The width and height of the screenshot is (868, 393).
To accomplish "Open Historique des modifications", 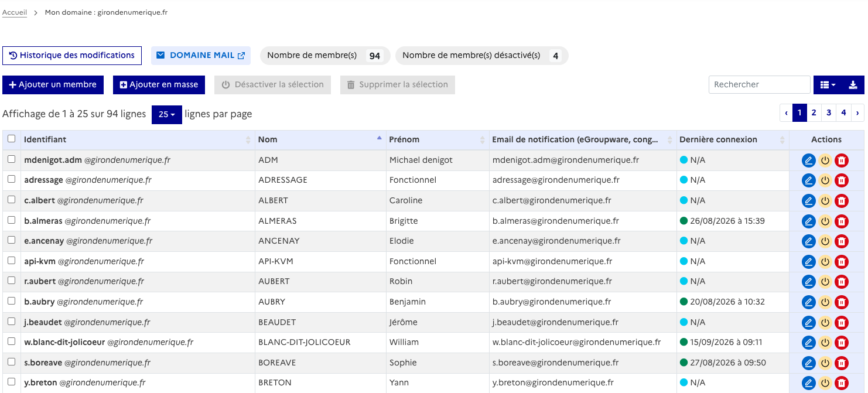I will pyautogui.click(x=72, y=56).
